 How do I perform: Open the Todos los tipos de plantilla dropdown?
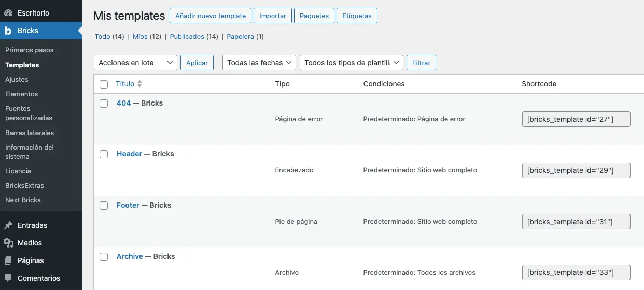point(352,63)
